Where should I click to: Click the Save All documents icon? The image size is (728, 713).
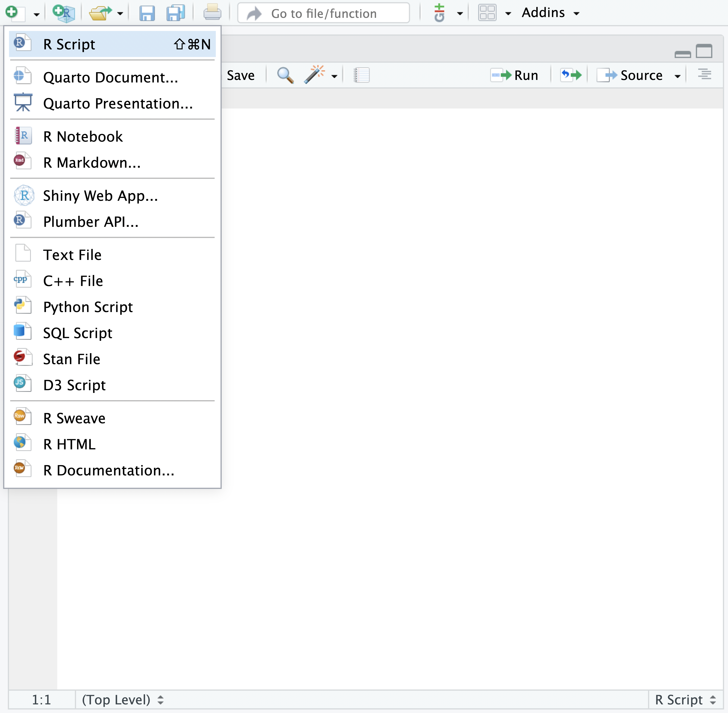(175, 14)
